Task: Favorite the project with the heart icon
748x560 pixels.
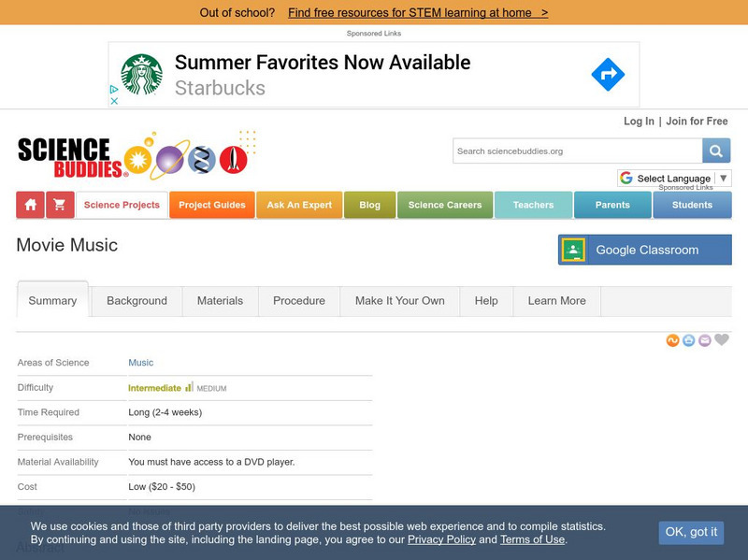Action: [721, 340]
